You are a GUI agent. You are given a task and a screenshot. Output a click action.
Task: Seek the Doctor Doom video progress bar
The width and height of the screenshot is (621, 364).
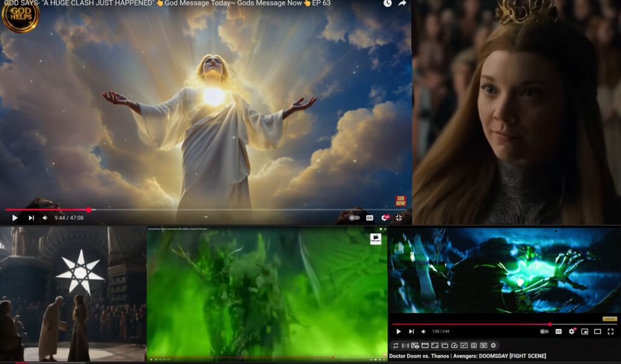coord(504,324)
